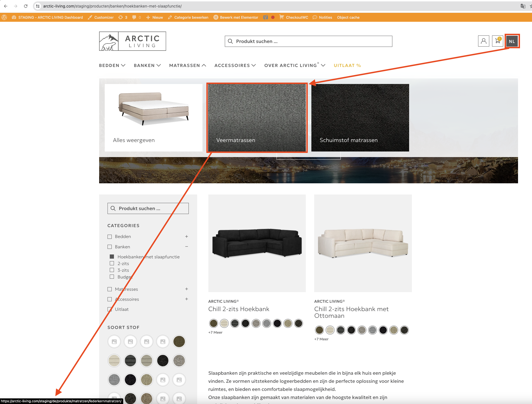
Task: Open the WordPress logo menu in the admin bar
Action: click(x=4, y=17)
